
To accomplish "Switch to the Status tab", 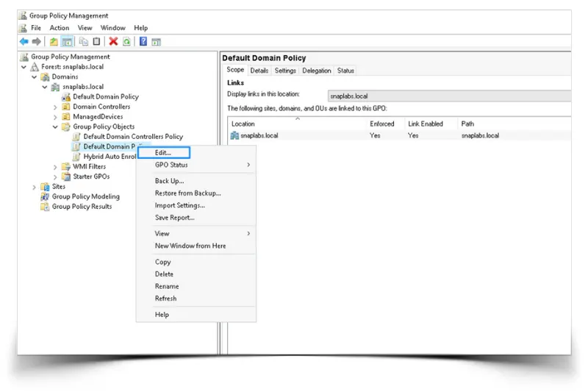I will click(345, 71).
